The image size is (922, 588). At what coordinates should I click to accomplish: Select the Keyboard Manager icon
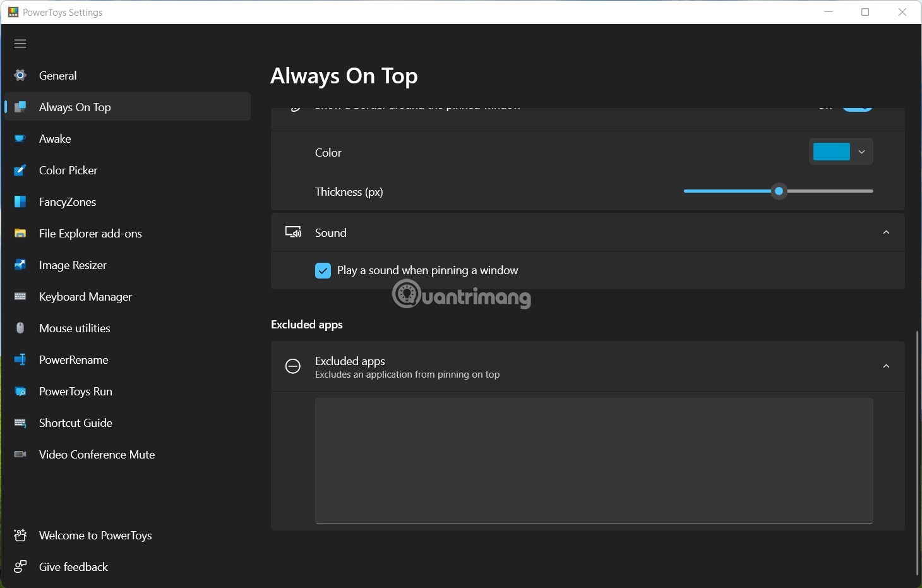pos(20,296)
